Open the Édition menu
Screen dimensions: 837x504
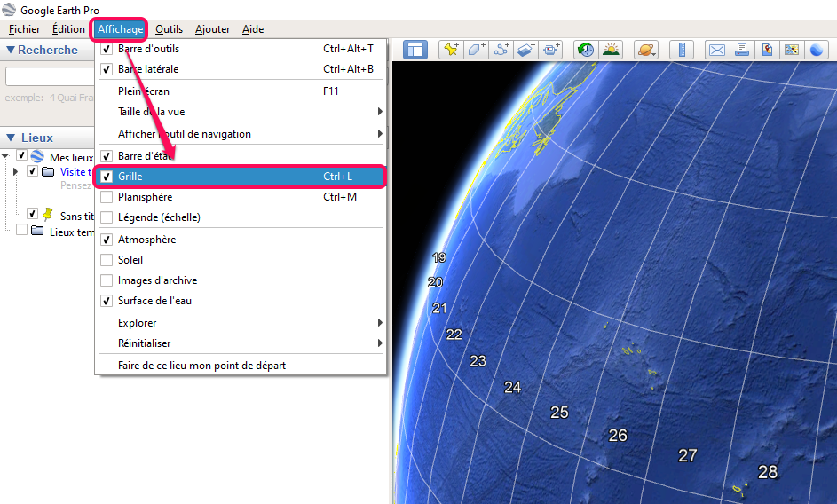(x=68, y=29)
